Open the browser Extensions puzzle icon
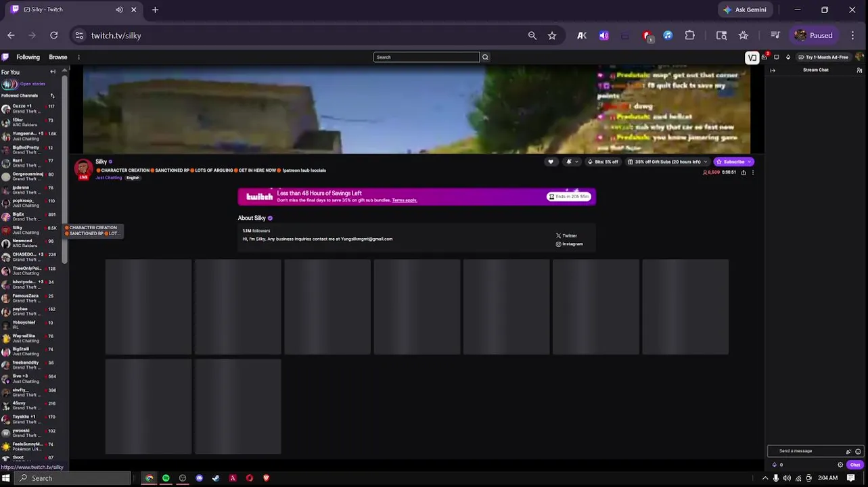Viewport: 868px width, 487px height. (x=689, y=35)
